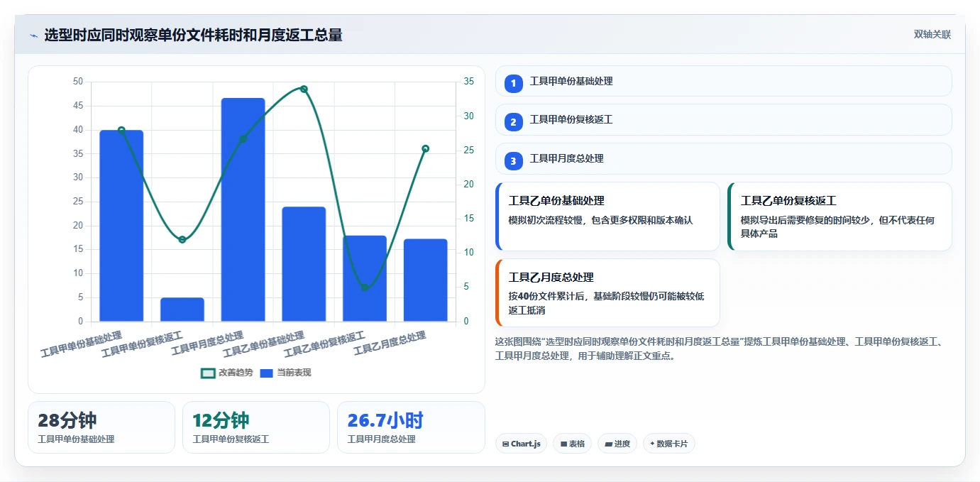This screenshot has height=482, width=980.
Task: Toggle the 当前表现 legend entry
Action: coord(285,373)
